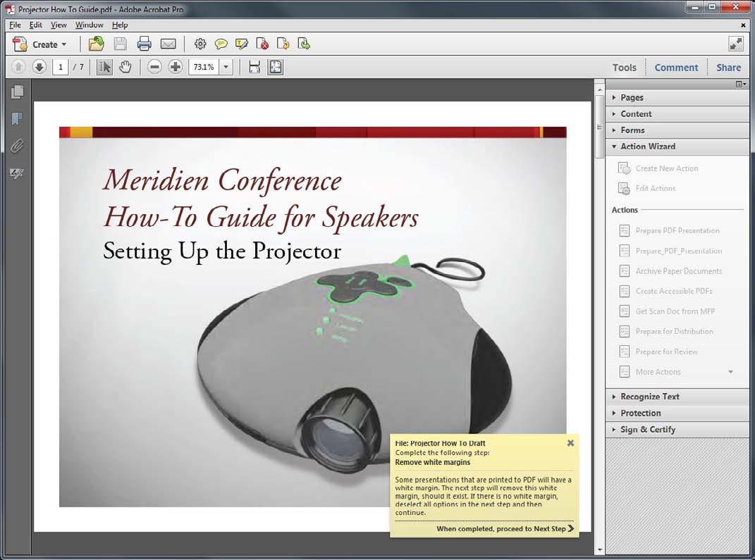Expand the Sign & Certify section

[x=677, y=429]
